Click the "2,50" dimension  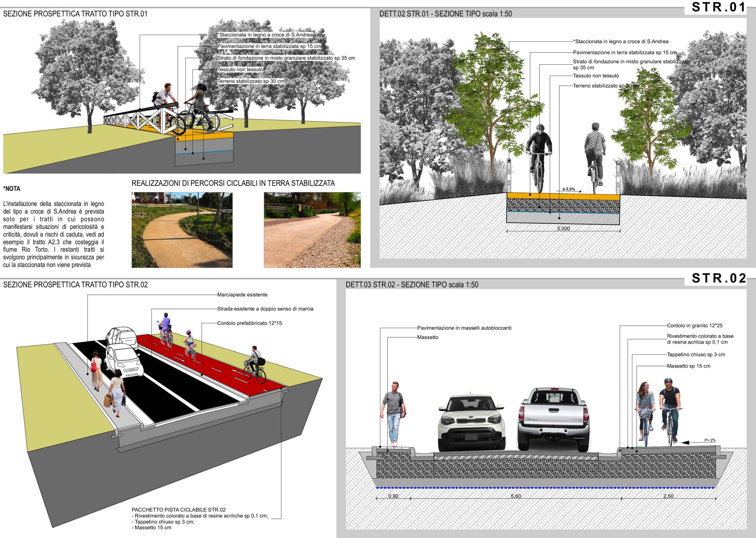coord(669,496)
